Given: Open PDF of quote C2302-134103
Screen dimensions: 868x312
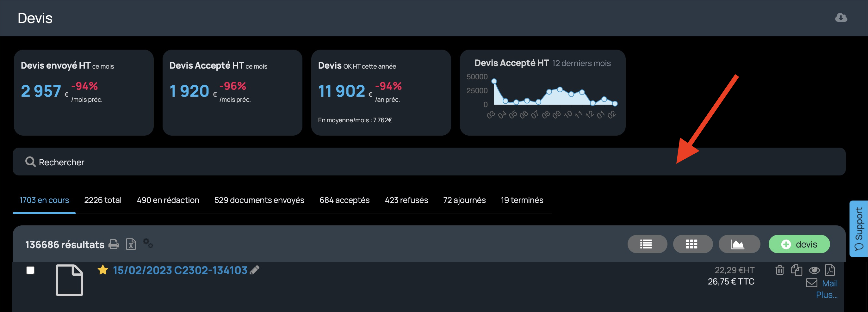Looking at the screenshot, I should 830,270.
